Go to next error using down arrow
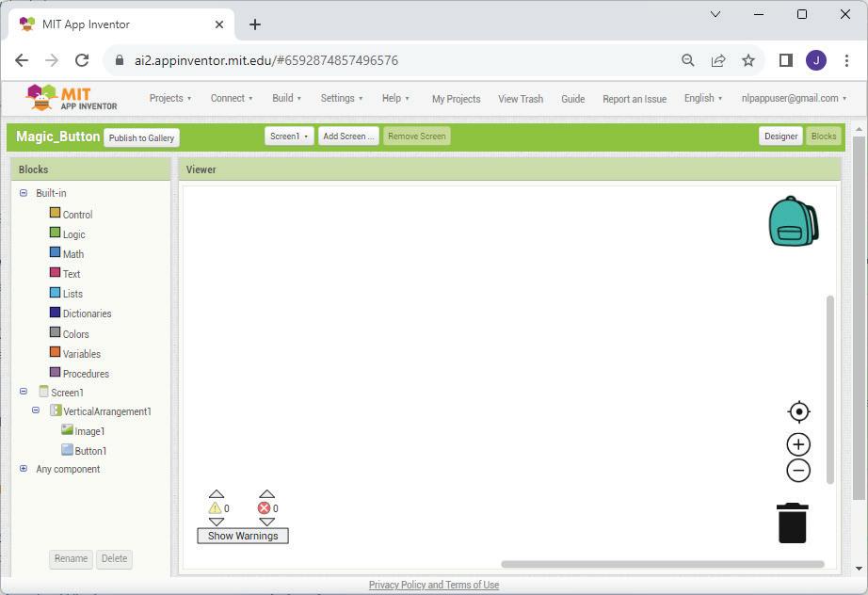The height and width of the screenshot is (595, 868). coord(266,522)
